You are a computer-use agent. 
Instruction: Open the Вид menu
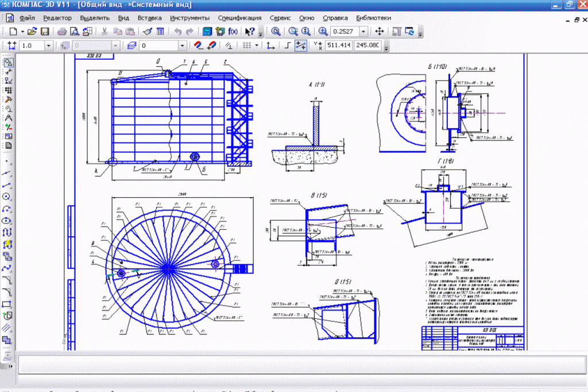point(124,18)
